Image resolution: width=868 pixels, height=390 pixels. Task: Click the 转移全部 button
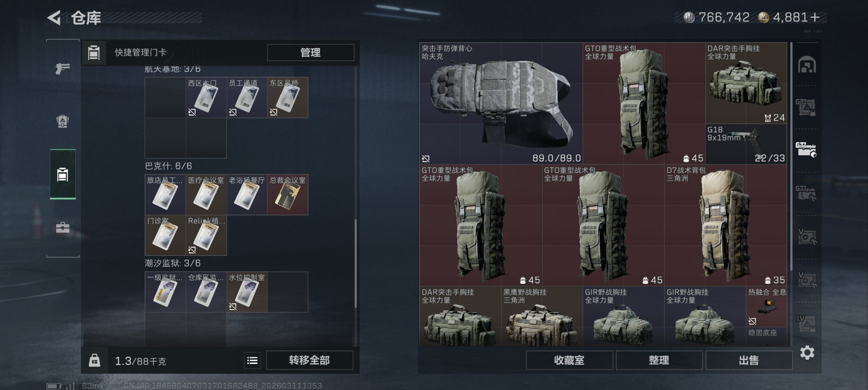[x=309, y=360]
